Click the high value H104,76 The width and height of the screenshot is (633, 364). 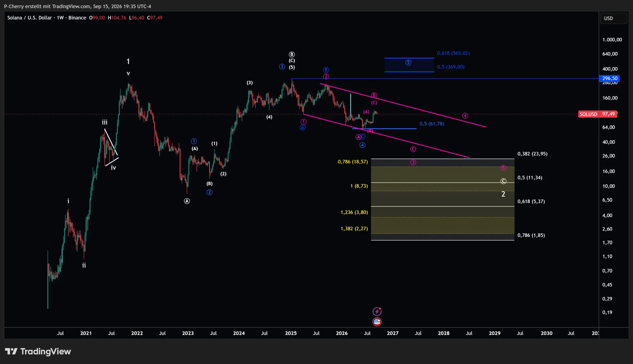coord(117,18)
